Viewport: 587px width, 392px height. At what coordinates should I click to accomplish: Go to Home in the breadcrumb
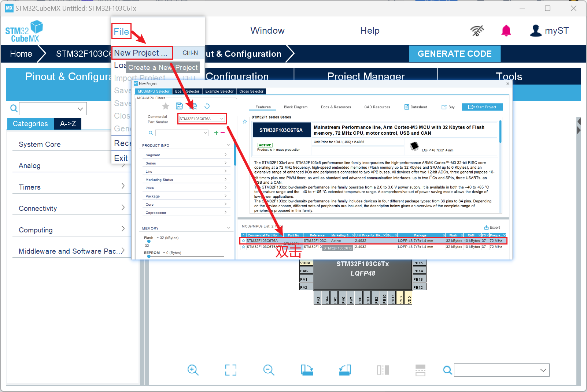click(21, 54)
